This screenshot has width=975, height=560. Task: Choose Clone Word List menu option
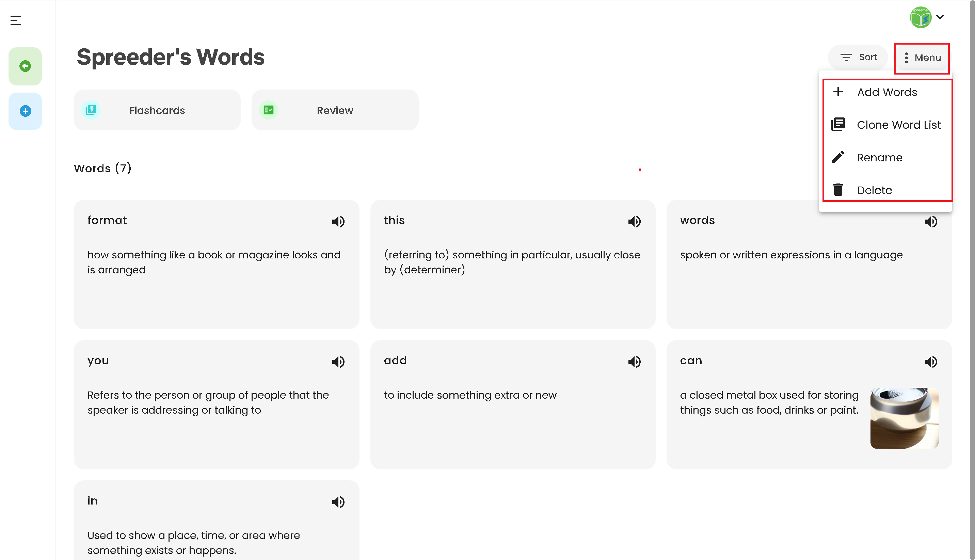pyautogui.click(x=886, y=125)
